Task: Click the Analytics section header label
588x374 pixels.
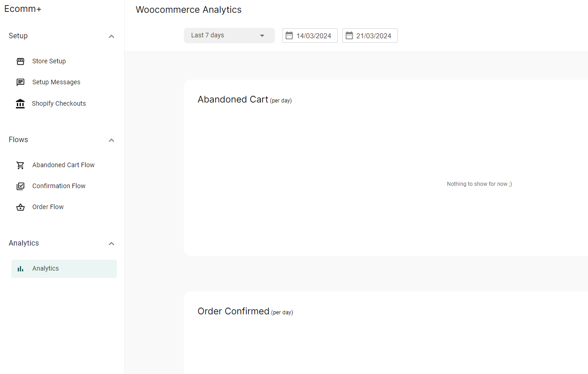Action: (x=24, y=243)
